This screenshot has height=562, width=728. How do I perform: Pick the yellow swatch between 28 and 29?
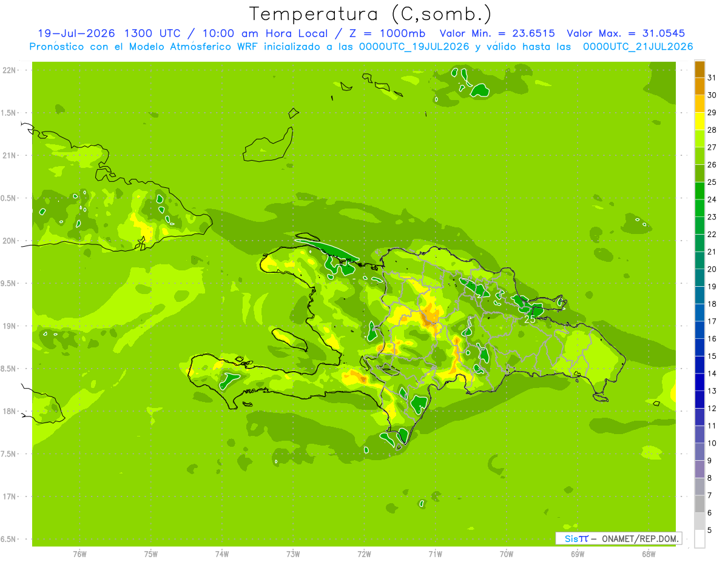coord(699,121)
